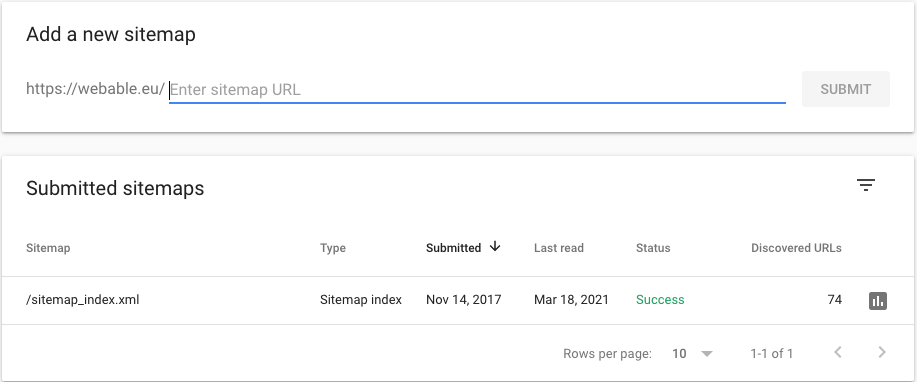Click the SUBMIT button
The width and height of the screenshot is (917, 382).
pos(846,89)
